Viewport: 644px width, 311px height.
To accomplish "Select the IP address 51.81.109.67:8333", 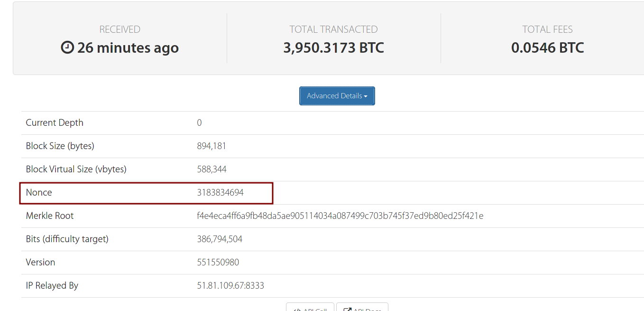I will click(230, 285).
